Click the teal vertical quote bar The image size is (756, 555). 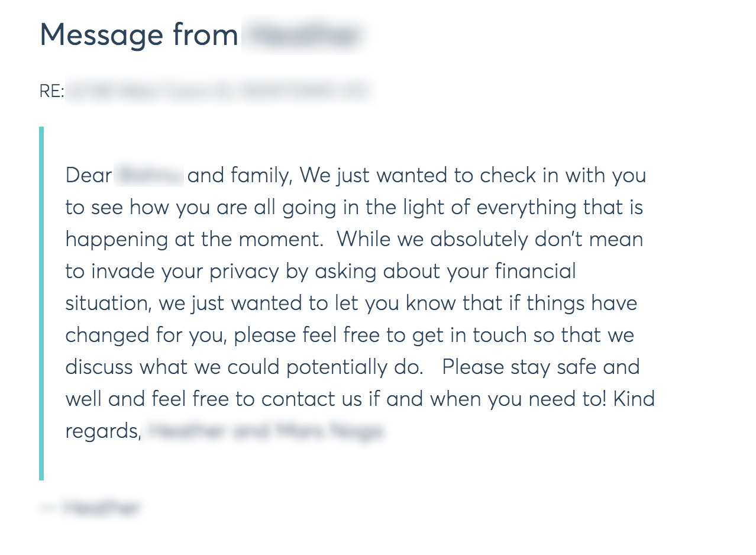click(41, 303)
